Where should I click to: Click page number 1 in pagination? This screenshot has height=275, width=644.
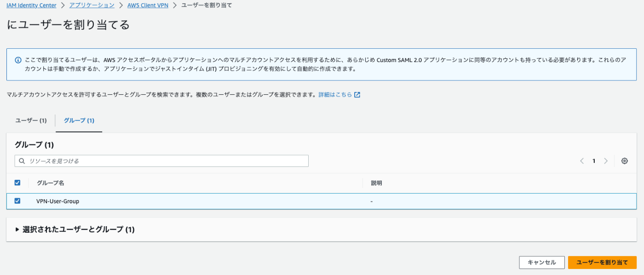[x=594, y=161]
